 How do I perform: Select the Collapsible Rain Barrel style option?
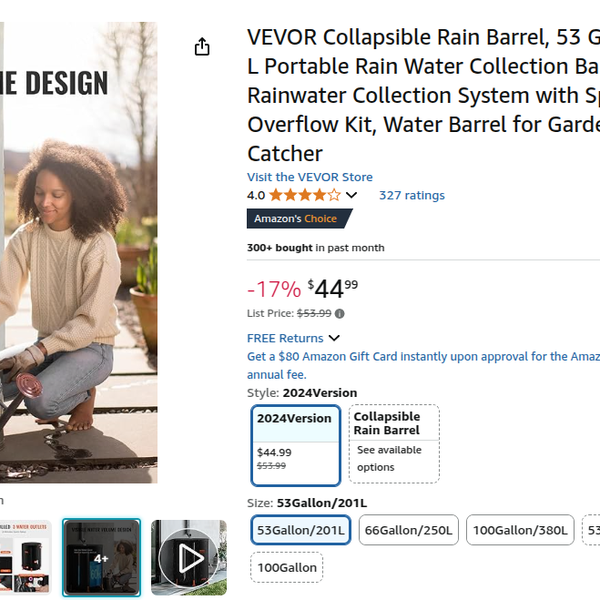coord(395,444)
